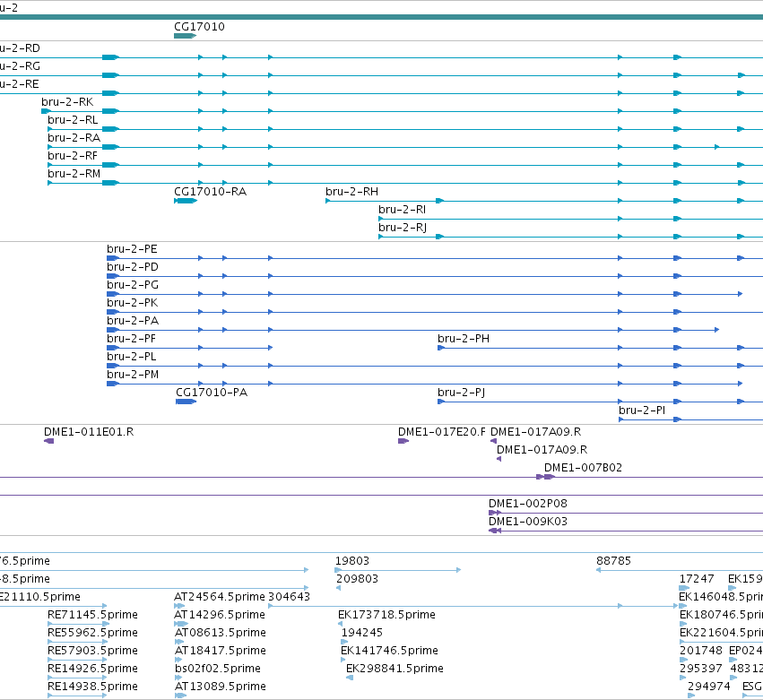763x700 pixels.
Task: Click the 201748 feature label
Action: [701, 651]
